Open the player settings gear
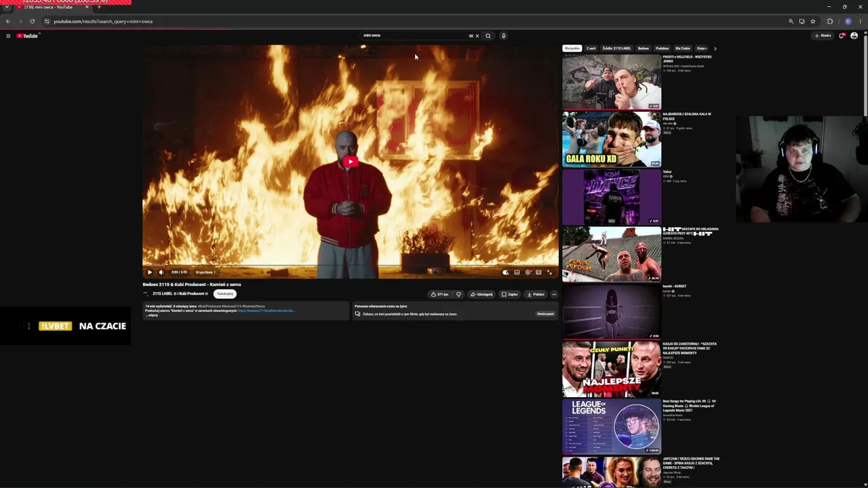Screen dimensions: 868x488 click(x=528, y=272)
